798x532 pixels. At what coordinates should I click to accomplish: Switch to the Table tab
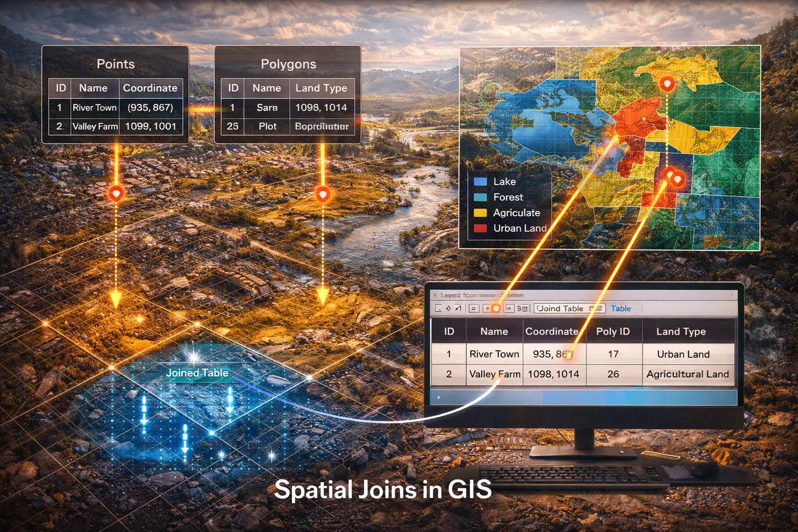coord(621,309)
